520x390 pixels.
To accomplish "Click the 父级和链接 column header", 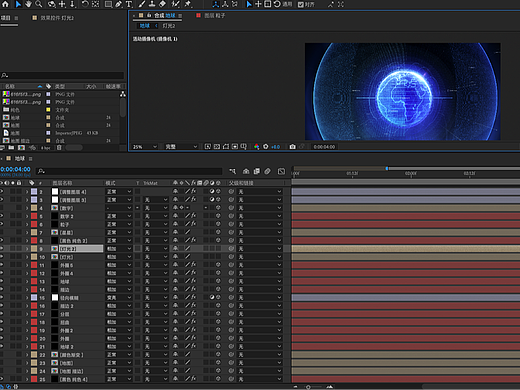I will click(241, 183).
